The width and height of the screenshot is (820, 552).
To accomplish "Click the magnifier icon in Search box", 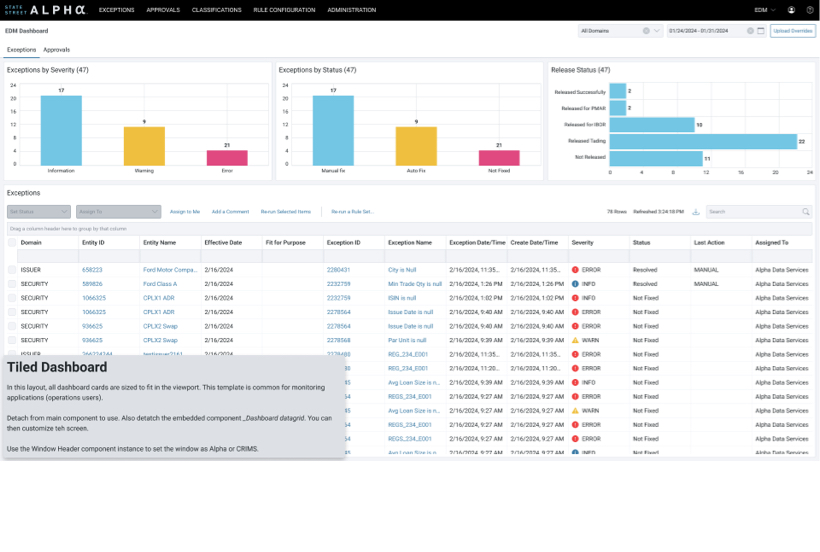I will coord(805,212).
